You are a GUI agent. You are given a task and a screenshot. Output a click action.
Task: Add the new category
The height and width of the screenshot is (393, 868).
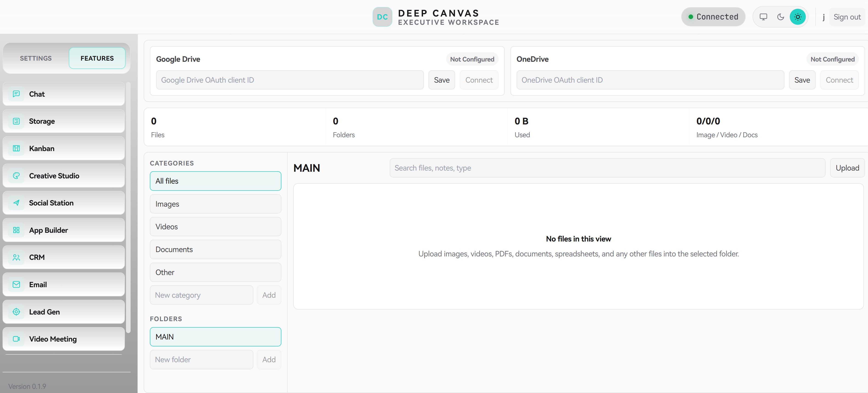(x=269, y=295)
